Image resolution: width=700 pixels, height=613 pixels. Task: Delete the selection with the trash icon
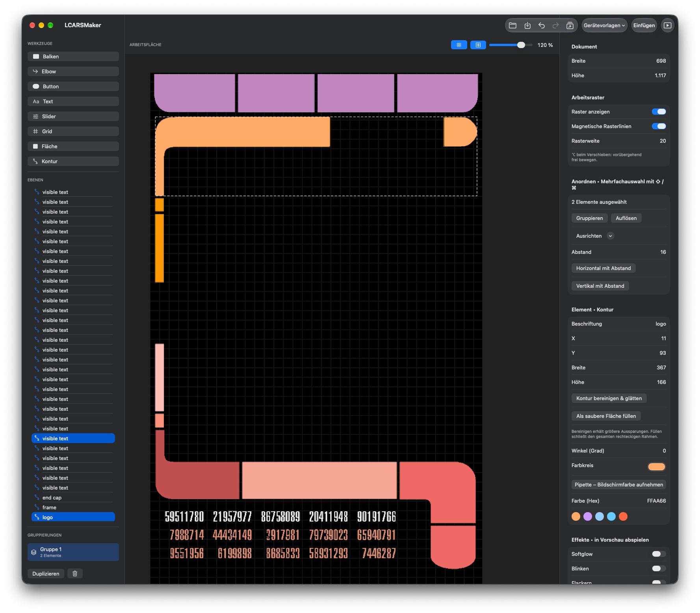click(75, 574)
